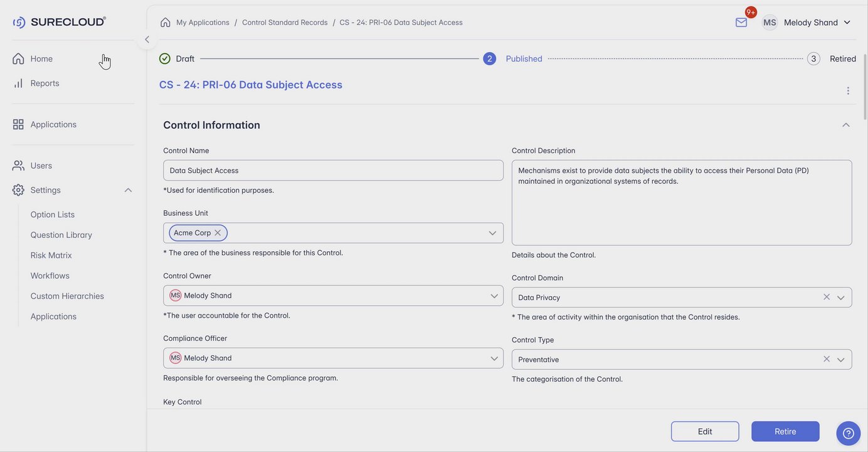Collapse the Control Information section

(x=846, y=125)
